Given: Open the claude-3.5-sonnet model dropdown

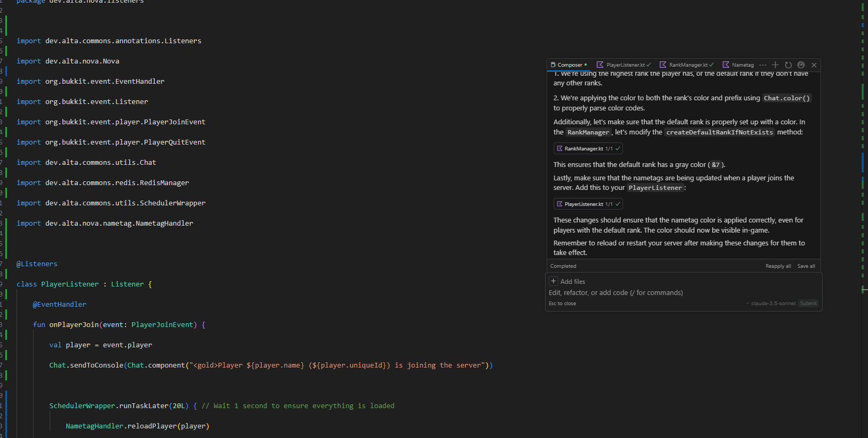Looking at the screenshot, I should point(771,304).
